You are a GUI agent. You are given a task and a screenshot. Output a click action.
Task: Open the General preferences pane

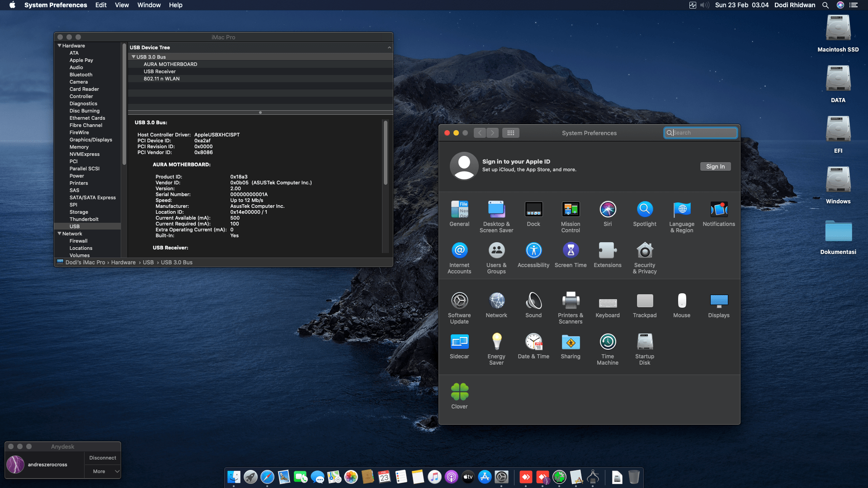coord(459,214)
